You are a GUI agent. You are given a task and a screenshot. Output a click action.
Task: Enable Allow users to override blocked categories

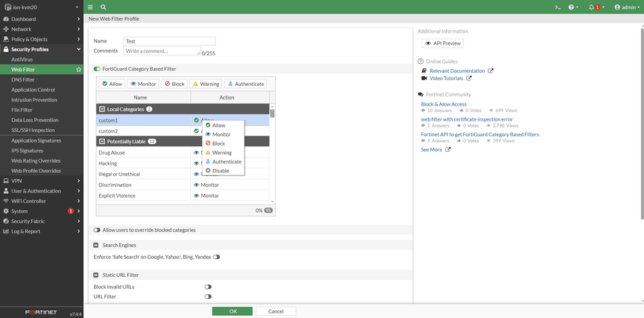click(x=97, y=230)
